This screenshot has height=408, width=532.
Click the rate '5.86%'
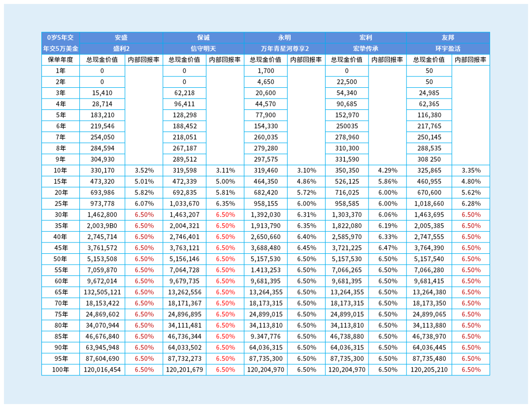pyautogui.click(x=388, y=182)
